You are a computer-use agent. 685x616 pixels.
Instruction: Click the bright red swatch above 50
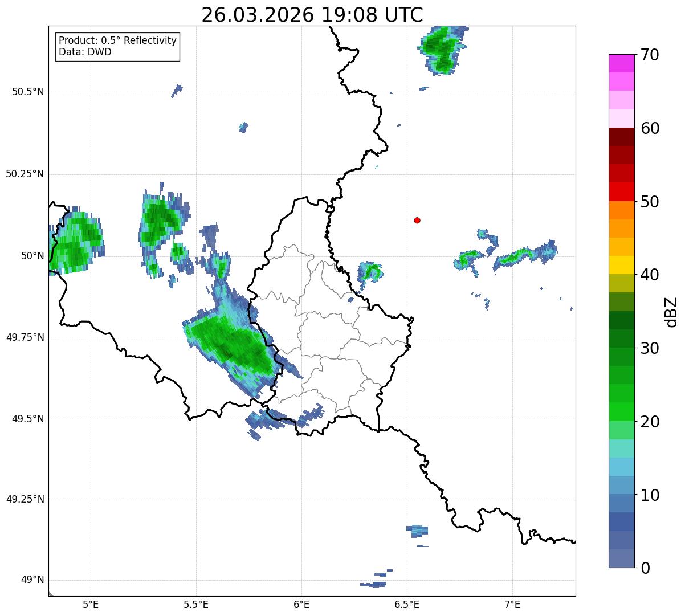tap(622, 192)
